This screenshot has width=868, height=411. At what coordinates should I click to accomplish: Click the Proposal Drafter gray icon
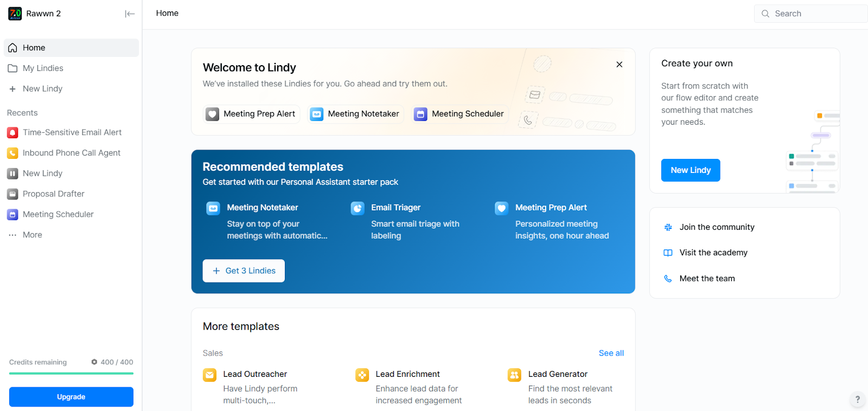click(x=12, y=194)
